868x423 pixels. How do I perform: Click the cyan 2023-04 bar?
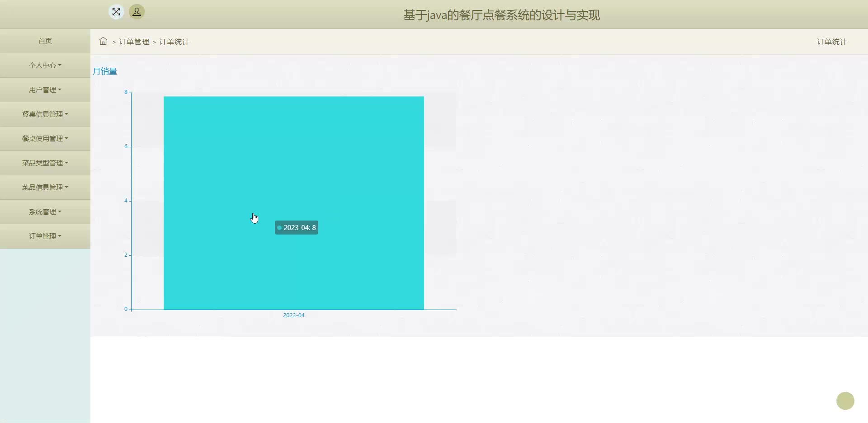[x=294, y=203]
